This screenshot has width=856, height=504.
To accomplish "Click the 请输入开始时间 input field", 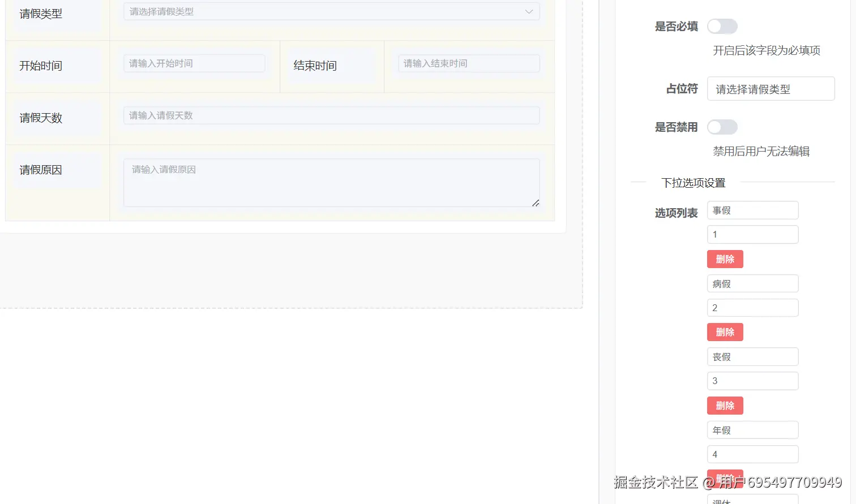I will [194, 63].
